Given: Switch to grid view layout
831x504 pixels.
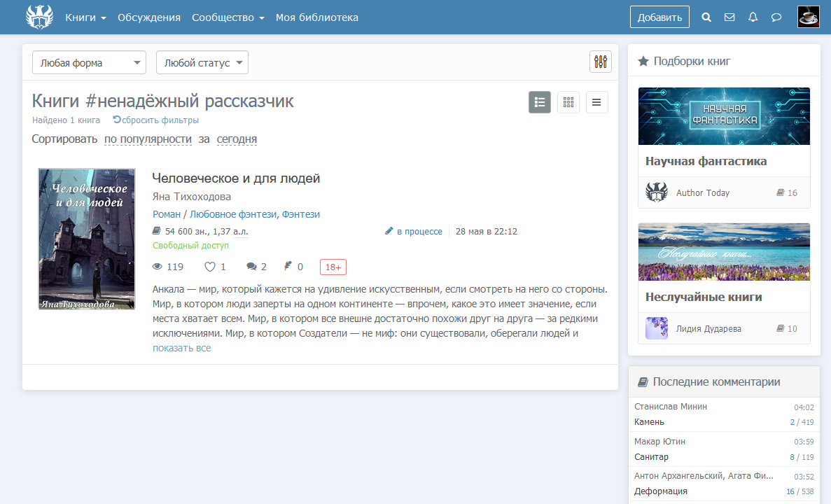Looking at the screenshot, I should click(x=568, y=102).
